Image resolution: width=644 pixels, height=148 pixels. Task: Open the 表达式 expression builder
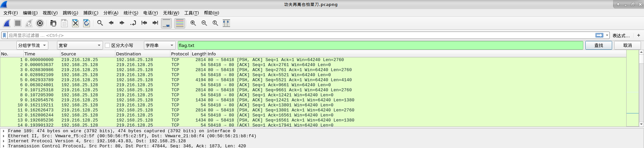click(x=621, y=36)
